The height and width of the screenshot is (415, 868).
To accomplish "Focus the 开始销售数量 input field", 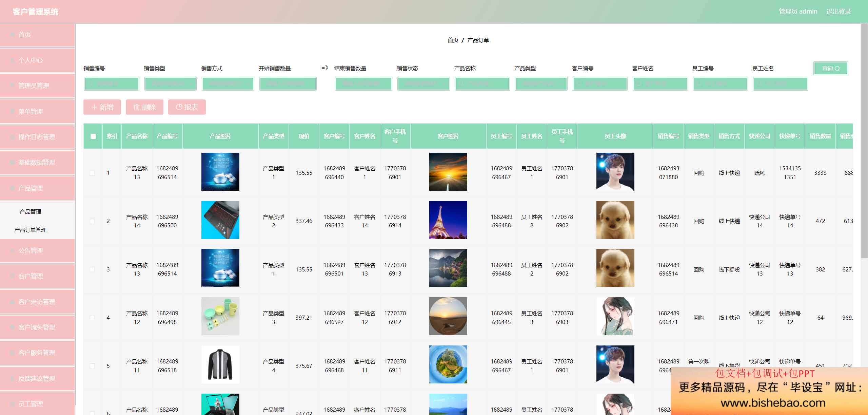I will pyautogui.click(x=288, y=83).
